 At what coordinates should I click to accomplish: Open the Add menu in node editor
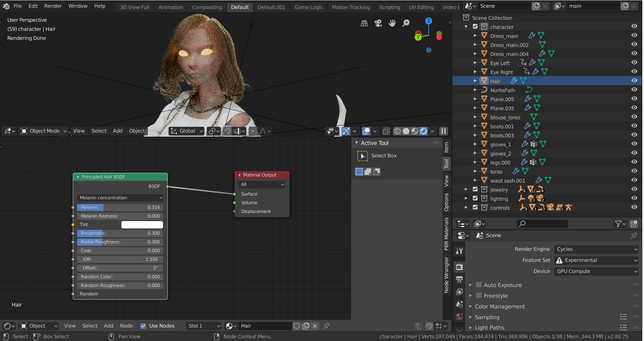click(x=109, y=326)
